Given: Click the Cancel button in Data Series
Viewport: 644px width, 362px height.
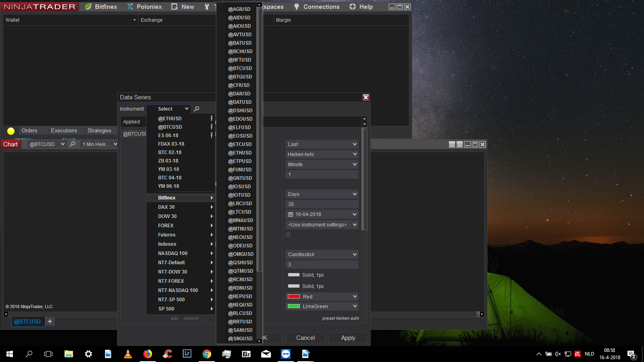Looking at the screenshot, I should pos(305,338).
